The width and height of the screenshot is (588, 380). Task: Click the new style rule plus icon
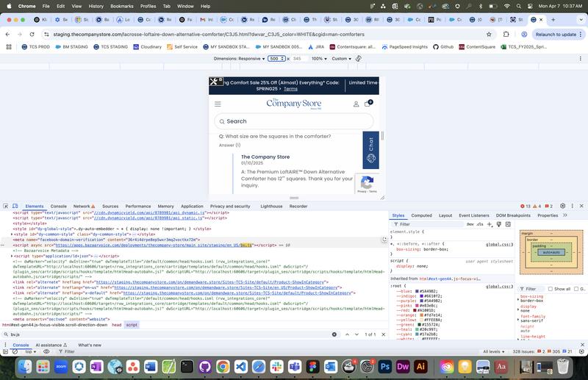490,224
